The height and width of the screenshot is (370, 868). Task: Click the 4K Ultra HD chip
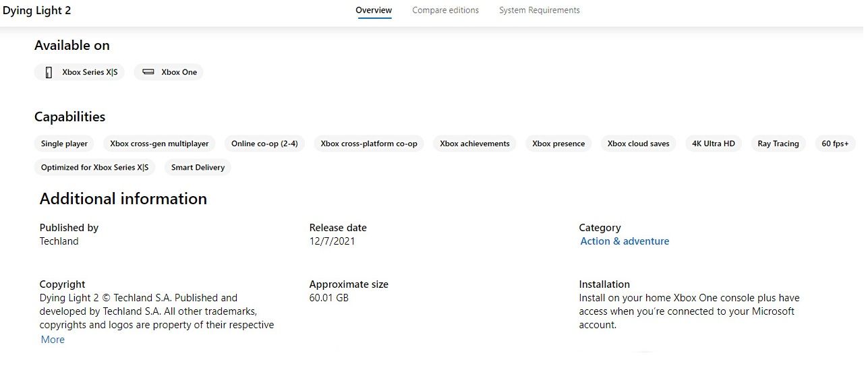714,144
